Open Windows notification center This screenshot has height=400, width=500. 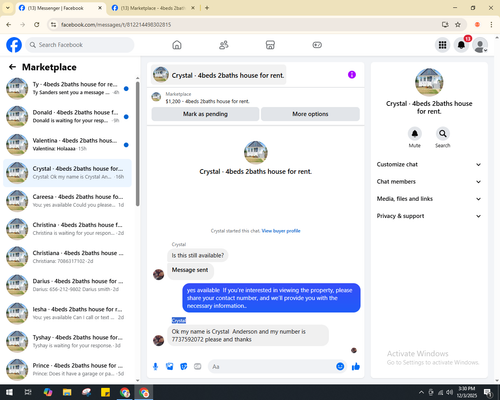(488, 392)
